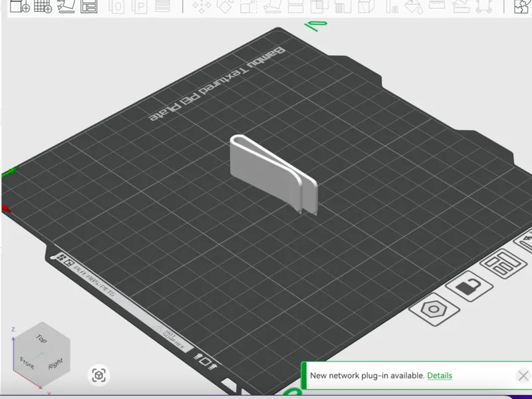Select the Cut tool icon
Image resolution: width=532 pixels, height=399 pixels.
(x=295, y=6)
